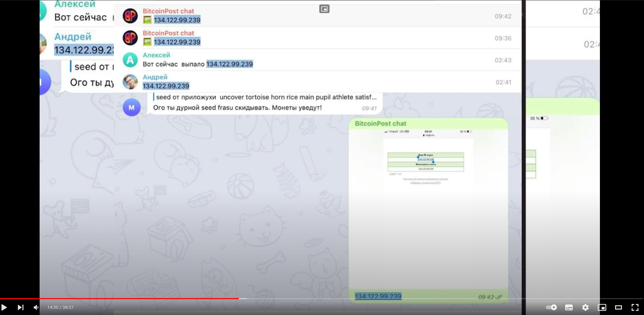Click the highlighted IP 134.122.99.239 in the green bubble

coord(378,296)
